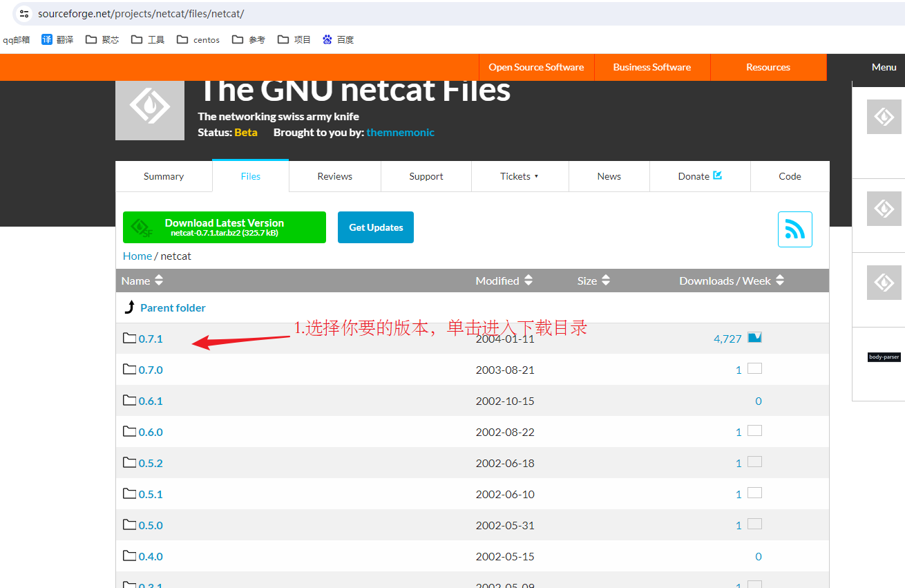This screenshot has height=588, width=905.
Task: Click Download Latest Version button
Action: point(225,227)
